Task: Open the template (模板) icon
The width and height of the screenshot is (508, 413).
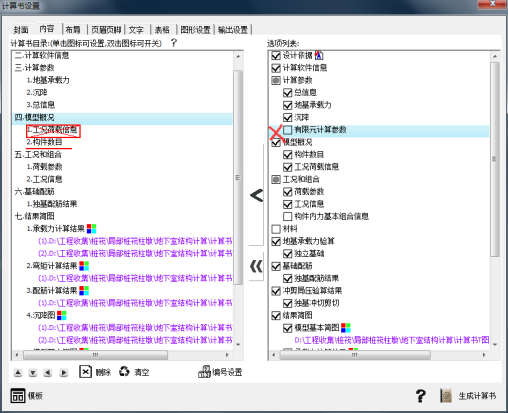Action: pyautogui.click(x=17, y=396)
